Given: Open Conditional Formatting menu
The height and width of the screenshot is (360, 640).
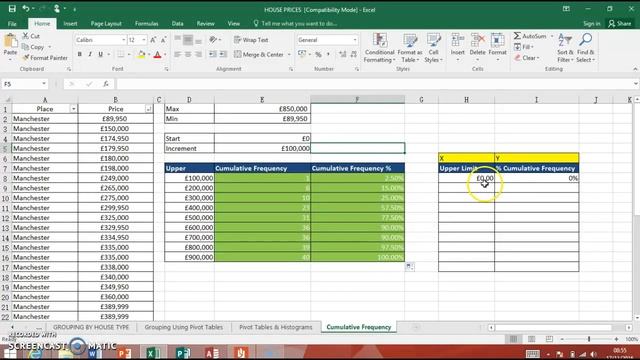Looking at the screenshot, I should 379,48.
